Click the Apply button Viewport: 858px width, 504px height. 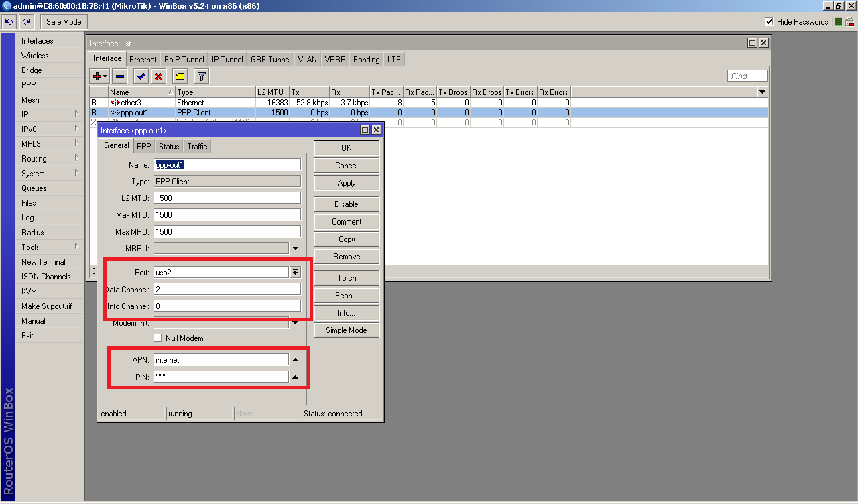tap(346, 183)
